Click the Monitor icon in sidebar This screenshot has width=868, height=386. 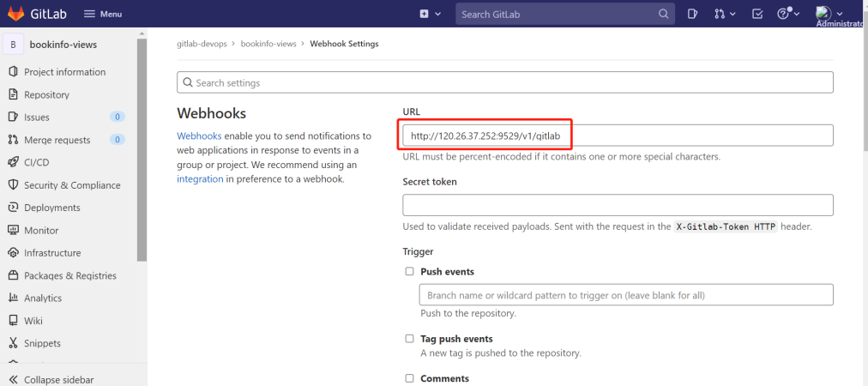coord(13,231)
